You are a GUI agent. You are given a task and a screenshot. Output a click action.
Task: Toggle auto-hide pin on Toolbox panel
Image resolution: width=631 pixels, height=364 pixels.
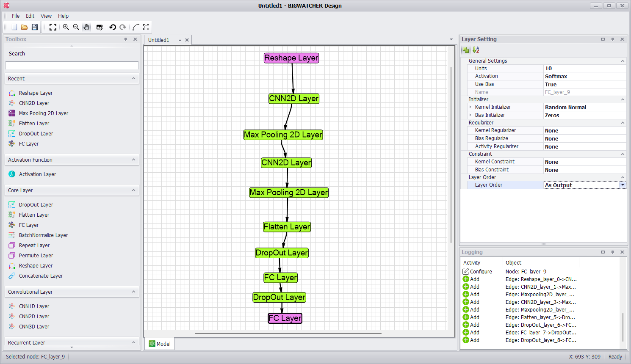(125, 39)
